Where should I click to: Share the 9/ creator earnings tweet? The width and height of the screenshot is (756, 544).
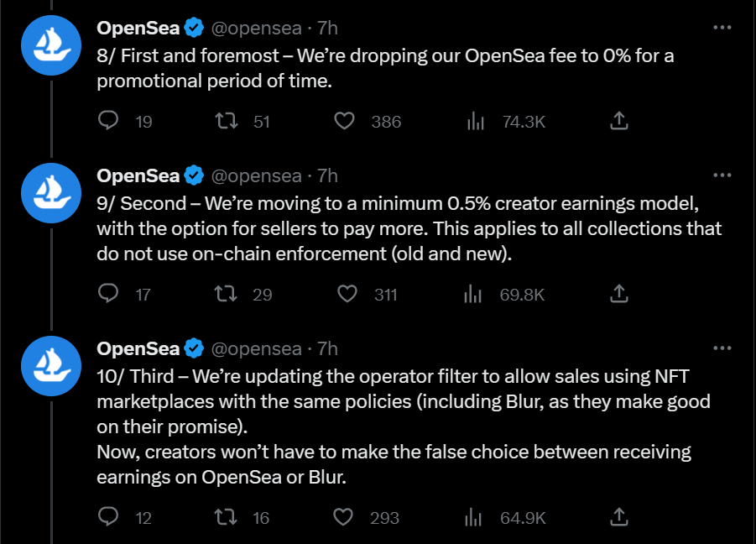(618, 295)
